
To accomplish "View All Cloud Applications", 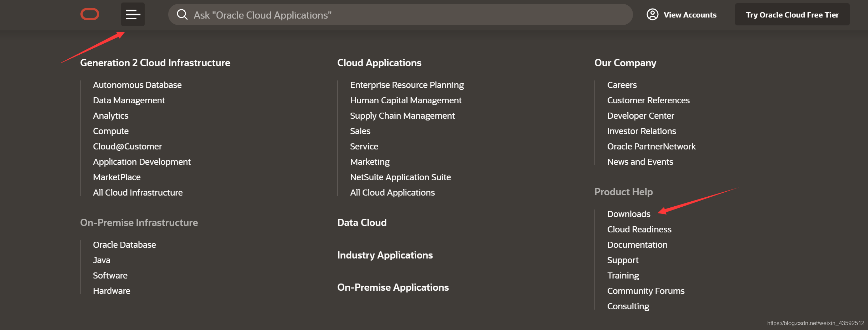I will click(x=392, y=192).
